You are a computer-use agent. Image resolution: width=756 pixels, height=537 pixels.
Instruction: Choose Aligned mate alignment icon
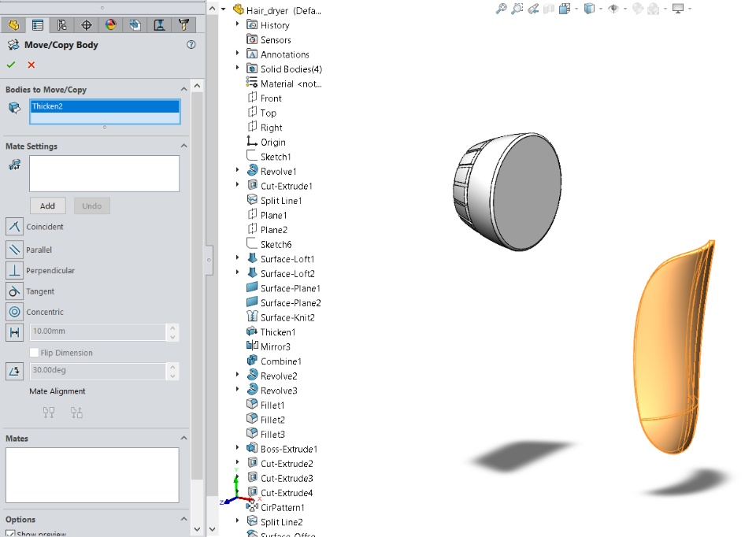pyautogui.click(x=49, y=413)
